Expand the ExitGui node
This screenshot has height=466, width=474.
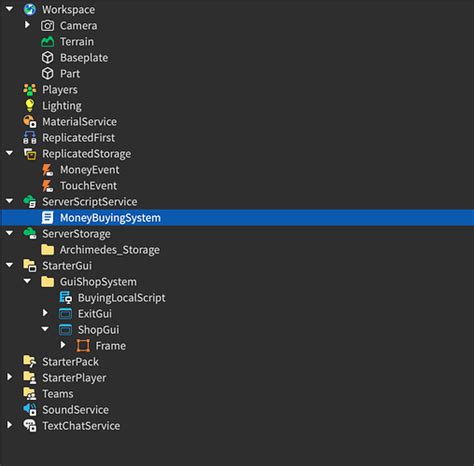[45, 313]
